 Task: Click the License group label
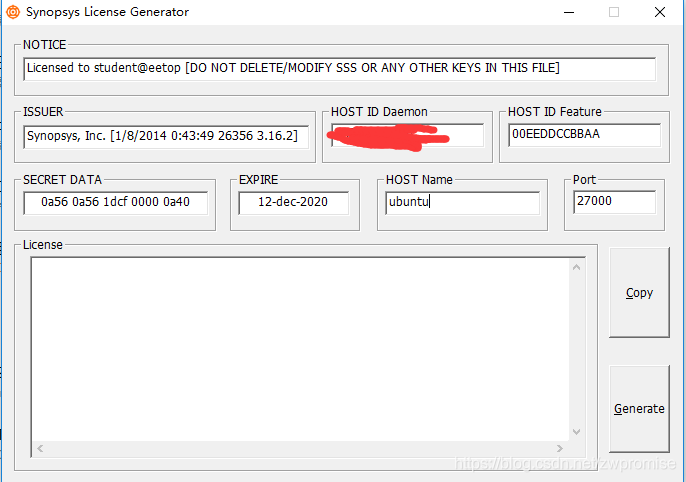coord(43,245)
